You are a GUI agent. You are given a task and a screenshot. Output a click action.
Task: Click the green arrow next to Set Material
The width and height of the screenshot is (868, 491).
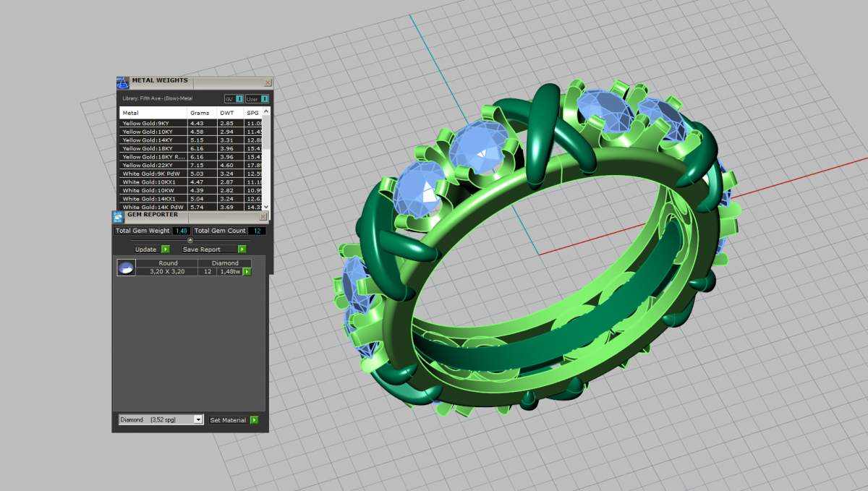click(254, 420)
